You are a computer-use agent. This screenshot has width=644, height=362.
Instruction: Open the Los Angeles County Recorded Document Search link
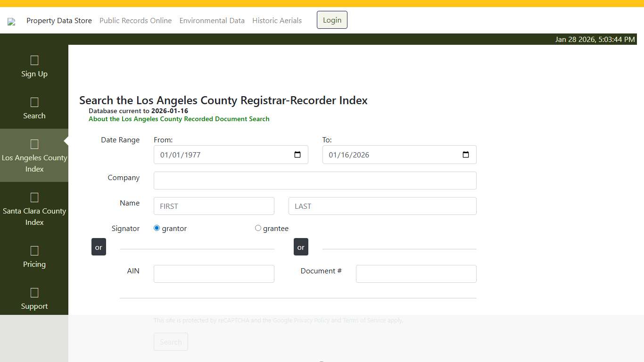click(x=179, y=119)
